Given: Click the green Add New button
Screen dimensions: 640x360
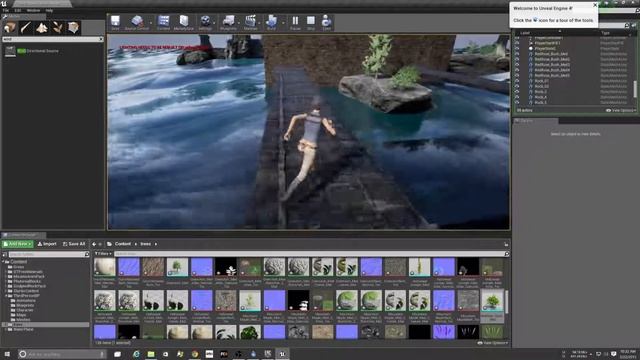Looking at the screenshot, I should tap(17, 244).
